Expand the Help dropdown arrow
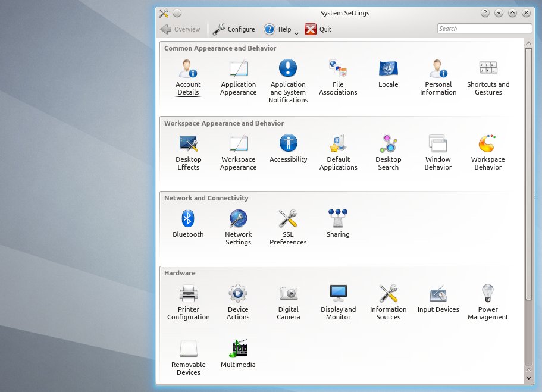The image size is (542, 392). pos(296,33)
